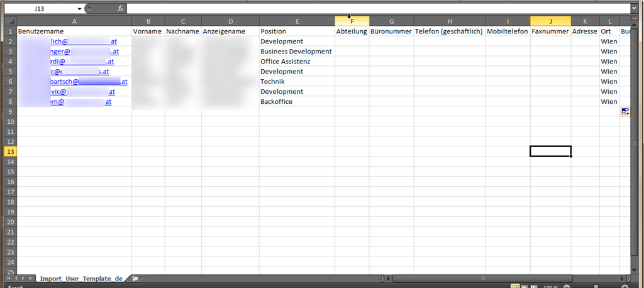Select column B header

click(148, 21)
